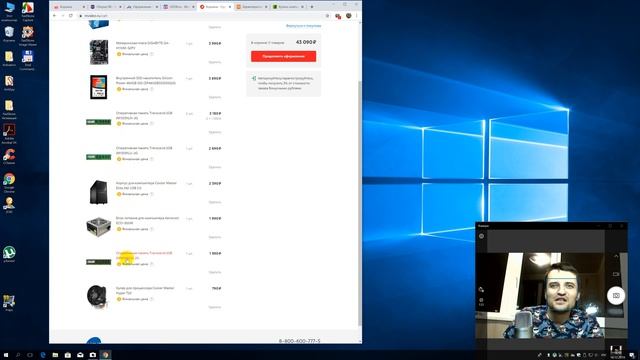Open the Mail app from the taskbar
Viewport: 640px width, 360px height.
[x=80, y=355]
